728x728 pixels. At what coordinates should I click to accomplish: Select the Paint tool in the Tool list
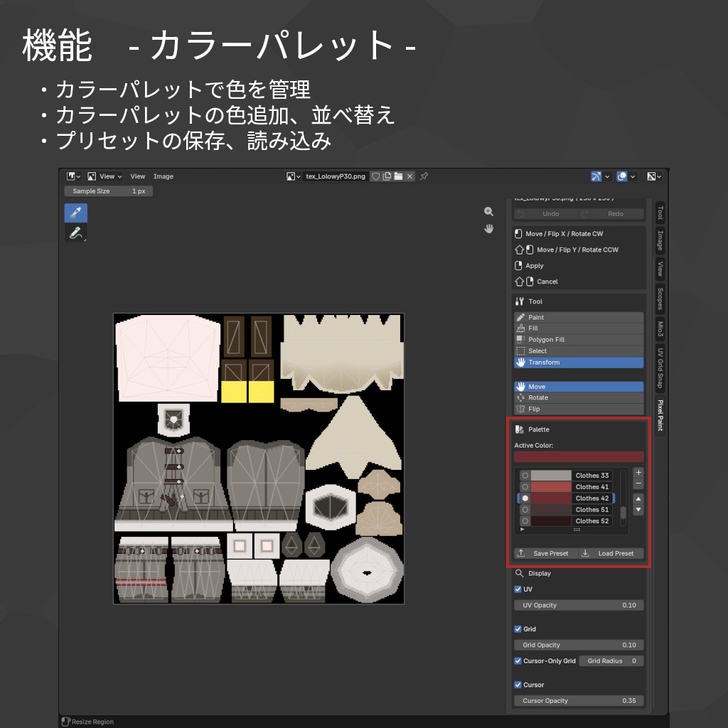coord(579,317)
